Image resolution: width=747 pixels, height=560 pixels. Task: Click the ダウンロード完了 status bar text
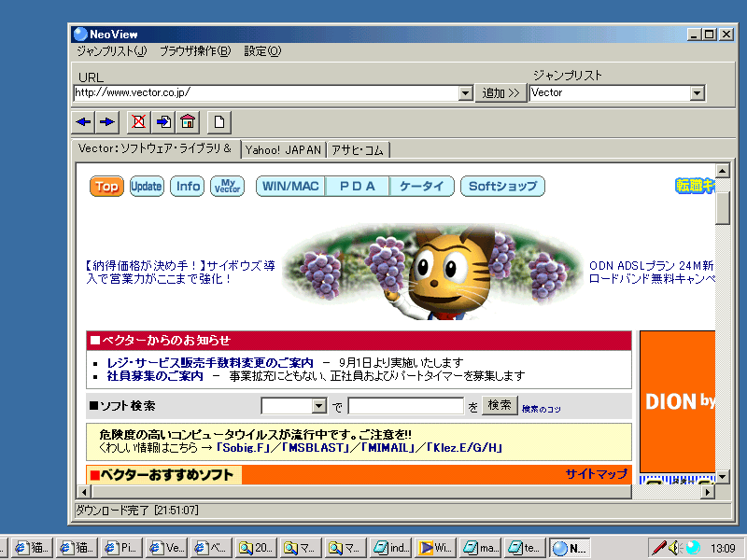(137, 511)
